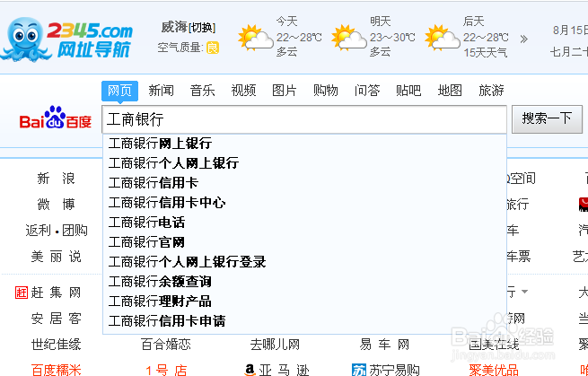Select the 音乐 search tab

coord(202,91)
